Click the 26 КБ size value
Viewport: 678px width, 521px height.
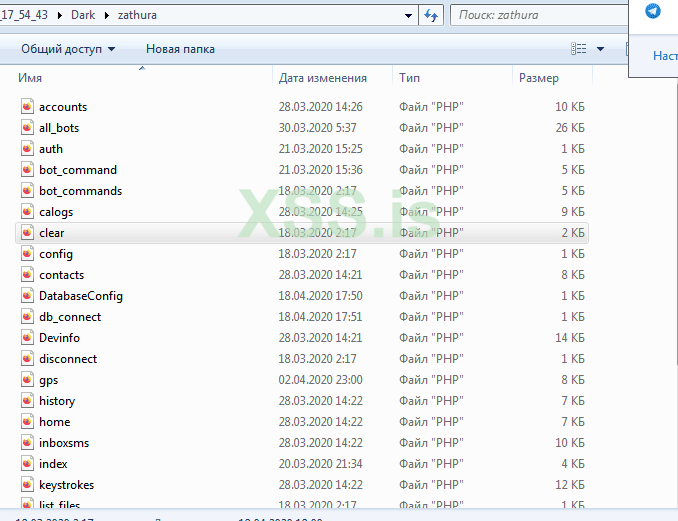[570, 128]
